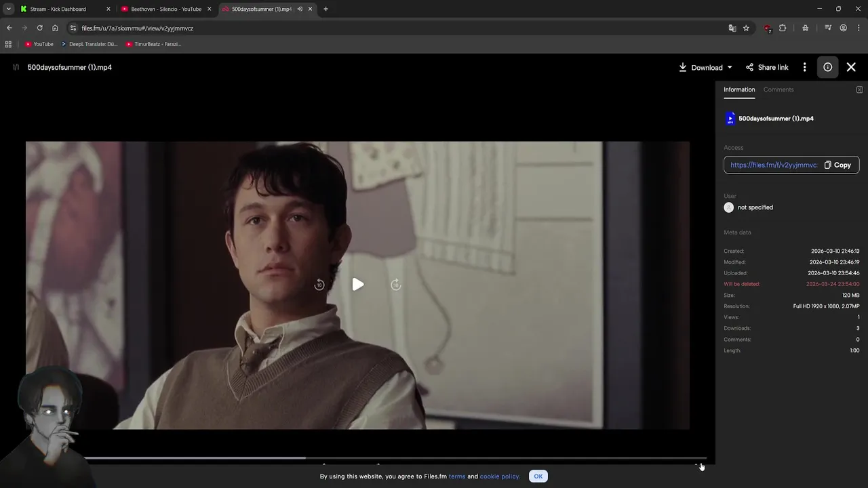Open the apps grid in bookmarks bar
The width and height of the screenshot is (868, 488).
click(8, 44)
